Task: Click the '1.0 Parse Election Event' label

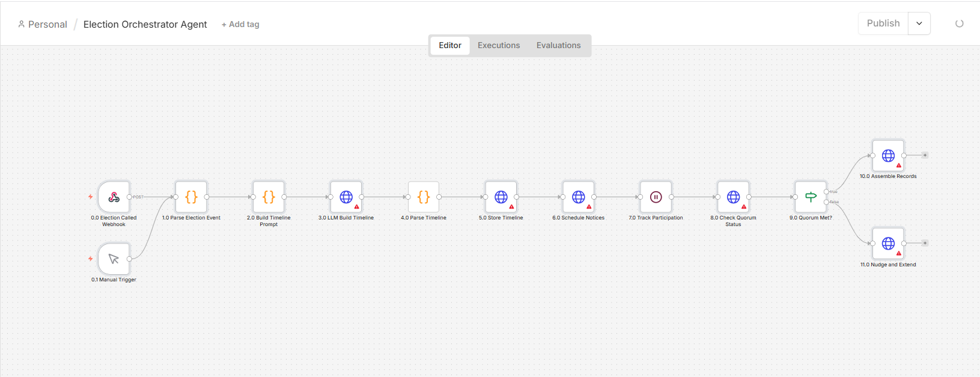Action: (x=191, y=218)
